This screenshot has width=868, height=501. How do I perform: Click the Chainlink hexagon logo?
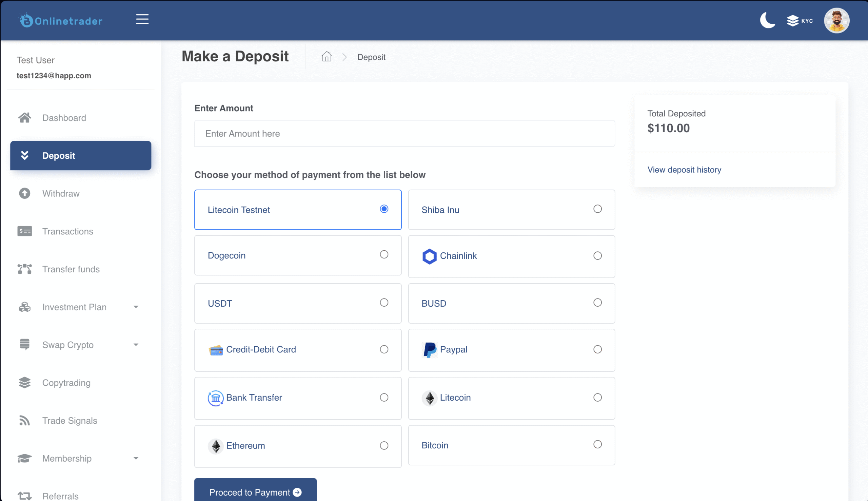[x=429, y=256]
